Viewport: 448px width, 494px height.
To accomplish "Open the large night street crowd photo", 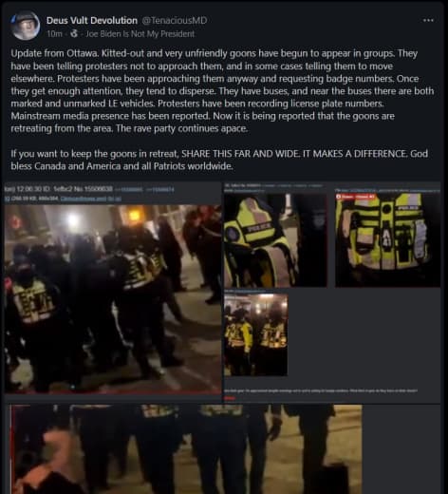I will pyautogui.click(x=113, y=299).
